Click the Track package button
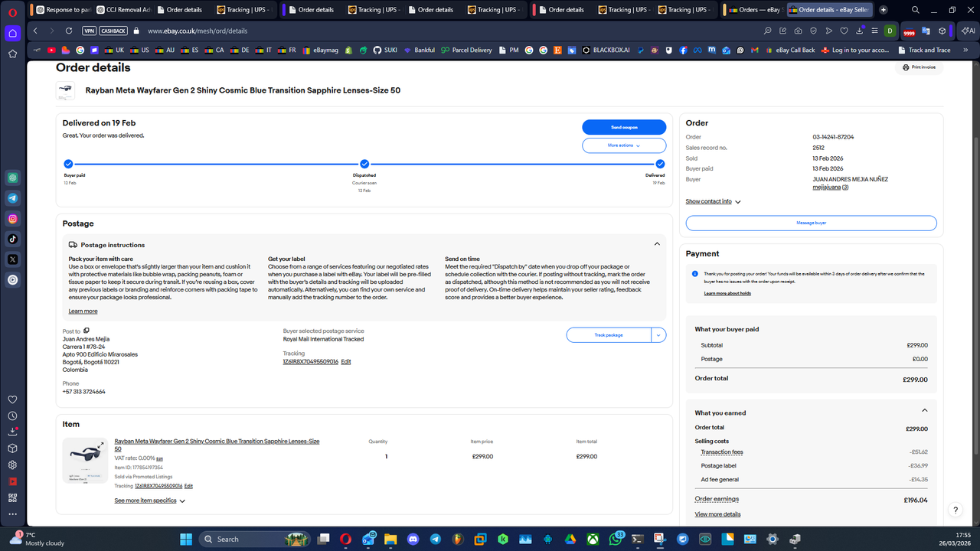The image size is (980, 551). (x=609, y=335)
